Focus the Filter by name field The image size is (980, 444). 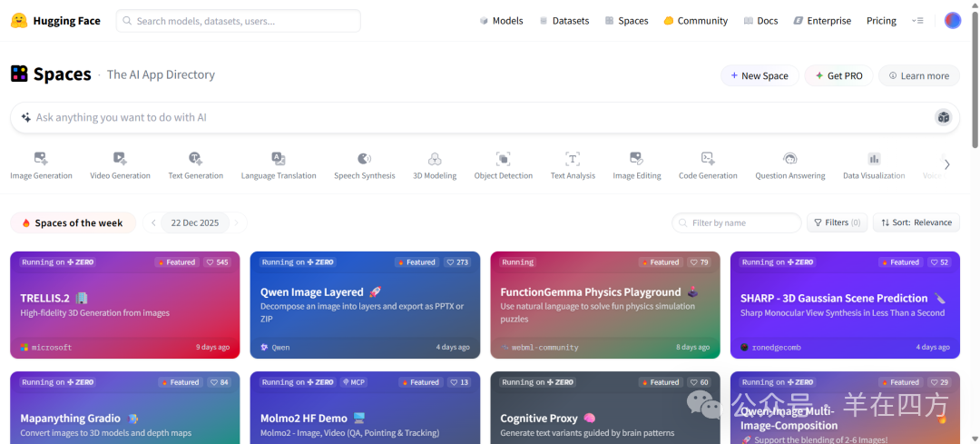[x=736, y=222]
